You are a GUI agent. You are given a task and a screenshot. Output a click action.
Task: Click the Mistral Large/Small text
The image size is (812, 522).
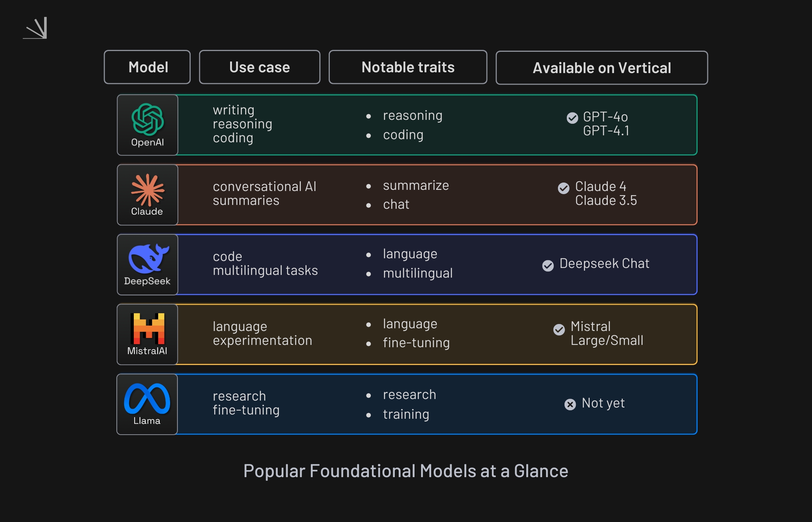click(607, 334)
